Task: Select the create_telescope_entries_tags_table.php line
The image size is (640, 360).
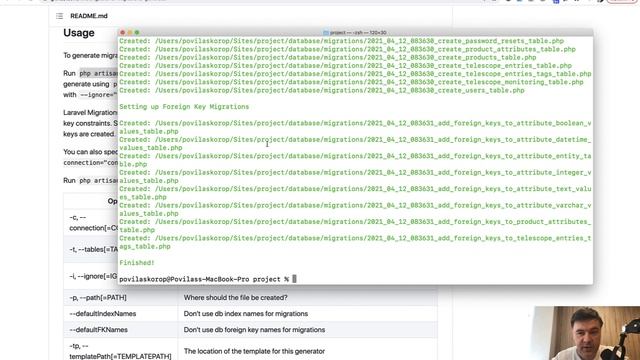Action: [x=355, y=73]
